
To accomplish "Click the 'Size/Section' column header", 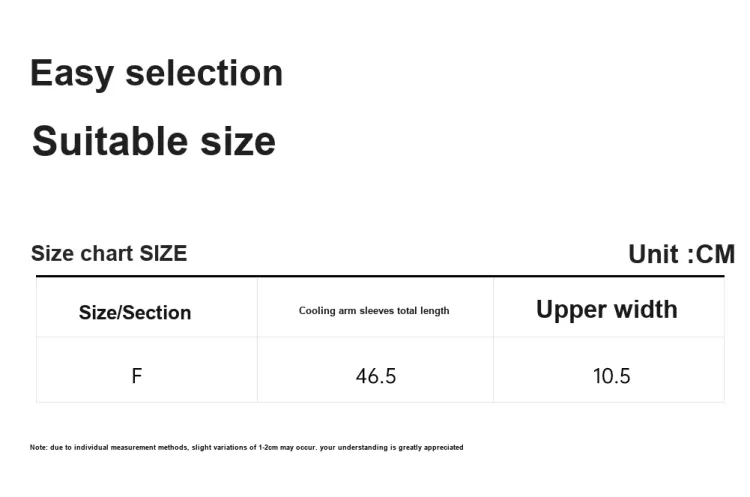I will 135,312.
